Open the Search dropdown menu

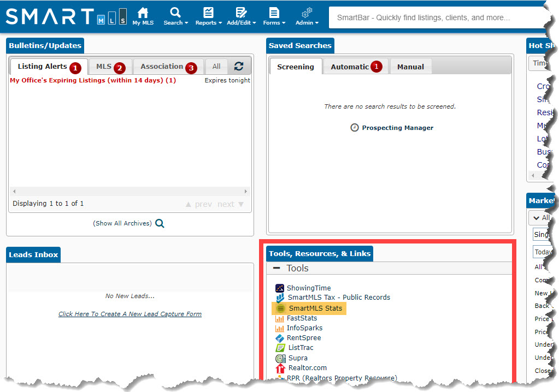coord(175,16)
